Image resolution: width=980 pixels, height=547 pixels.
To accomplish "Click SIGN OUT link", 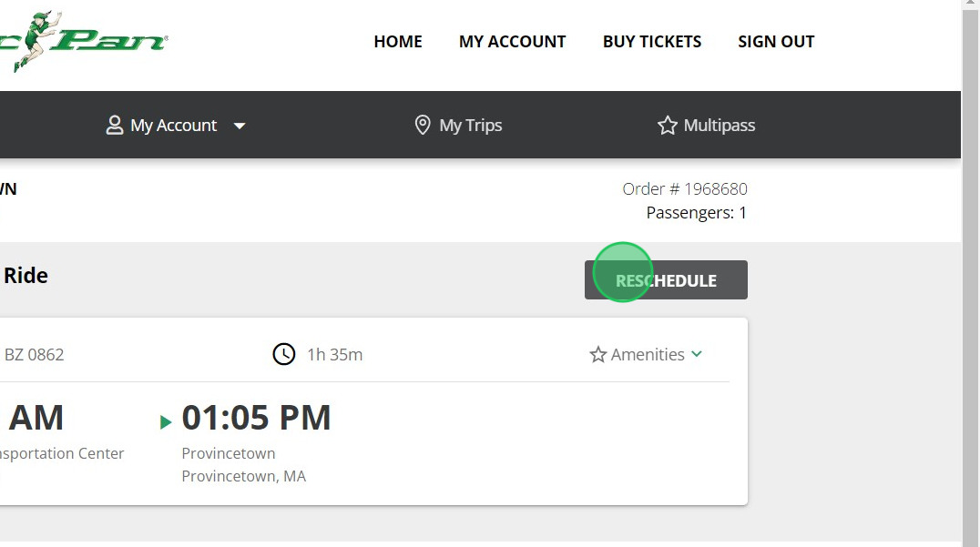I will [x=776, y=41].
